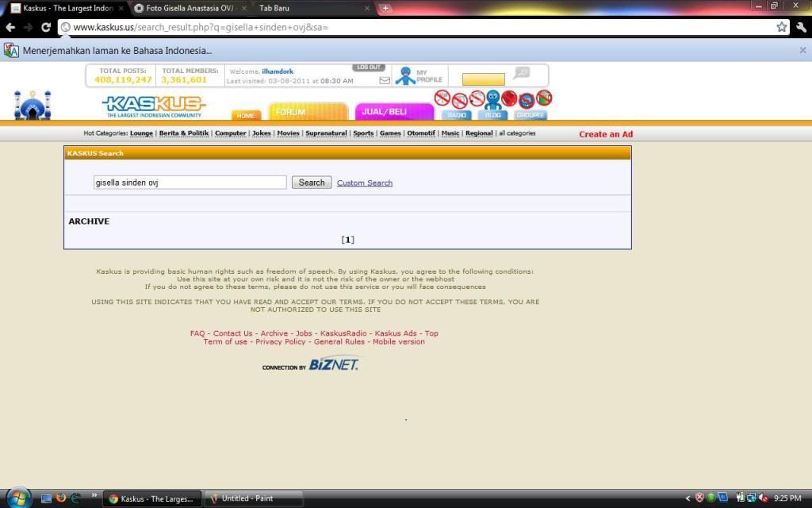
Task: Show the desktop from quick launch
Action: pyautogui.click(x=46, y=498)
